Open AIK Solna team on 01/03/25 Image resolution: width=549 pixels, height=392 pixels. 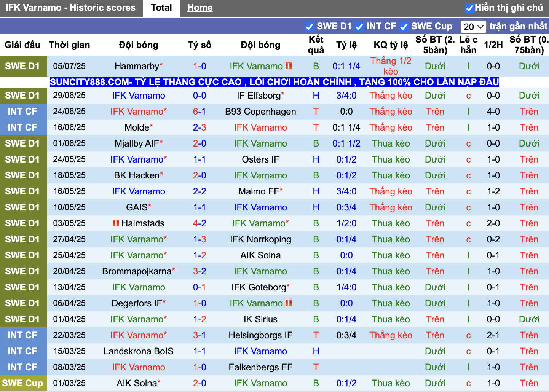coord(137,383)
